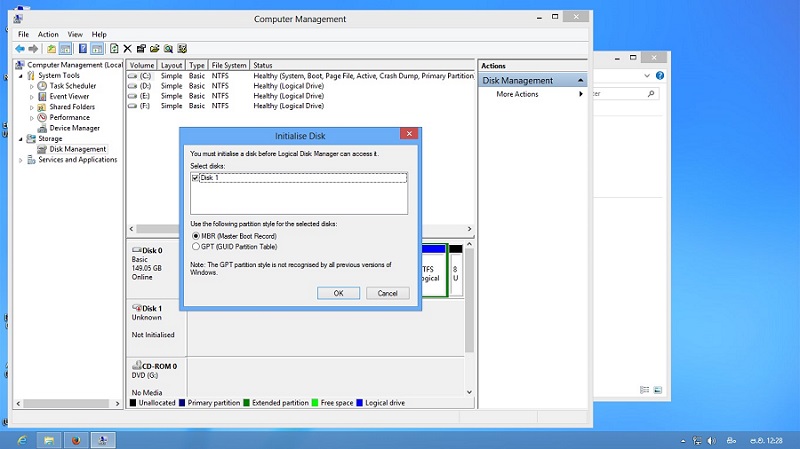Click the Primary partition legend swatch

[182, 403]
